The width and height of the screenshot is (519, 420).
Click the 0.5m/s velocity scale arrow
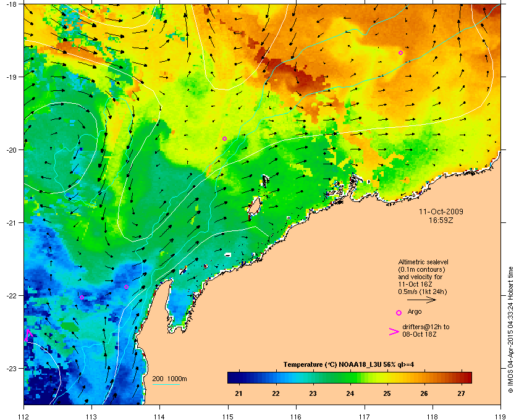pyautogui.click(x=421, y=300)
